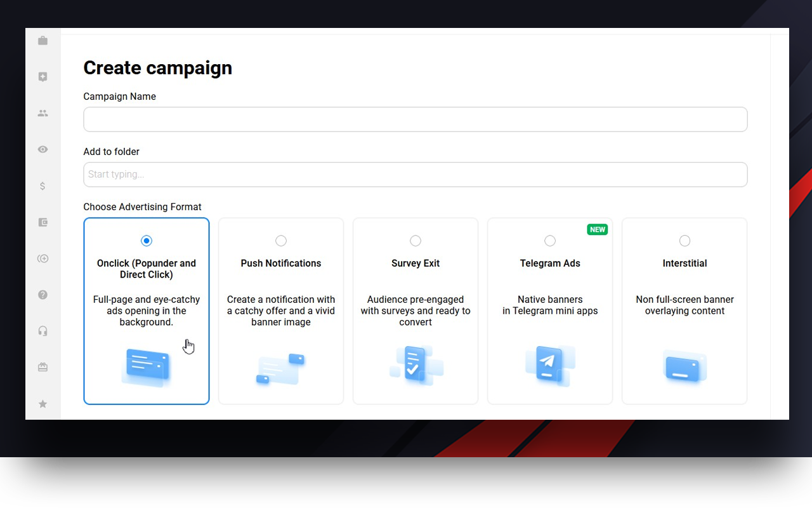
Task: Open the dollar sign sidebar icon
Action: tap(43, 186)
